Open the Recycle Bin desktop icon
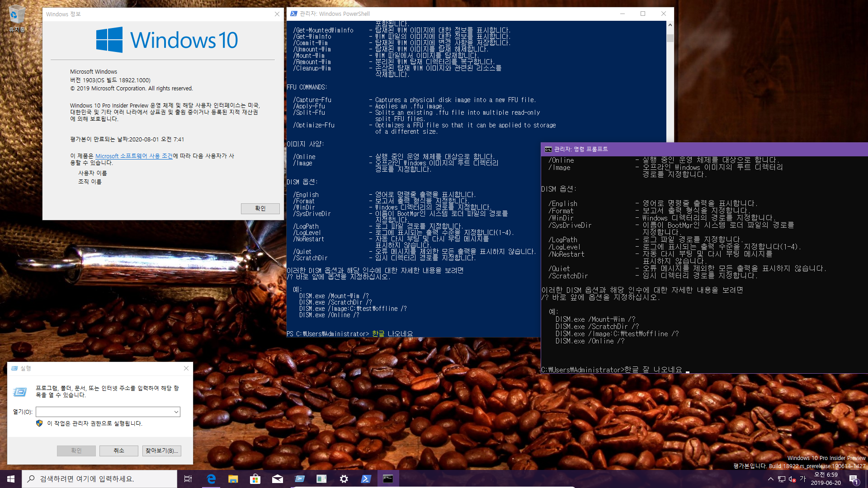 pyautogui.click(x=17, y=18)
